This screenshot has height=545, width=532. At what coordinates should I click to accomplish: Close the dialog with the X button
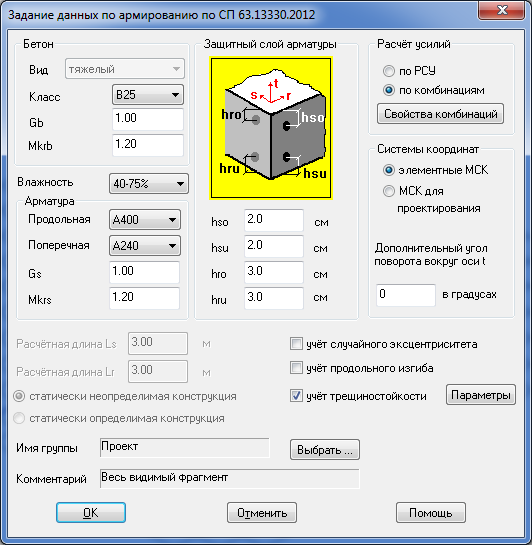pyautogui.click(x=501, y=10)
